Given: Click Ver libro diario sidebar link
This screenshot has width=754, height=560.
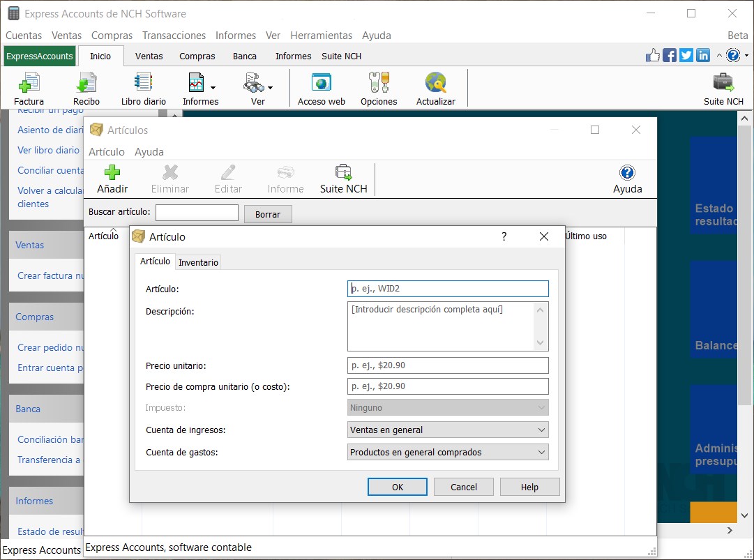Looking at the screenshot, I should 48,150.
